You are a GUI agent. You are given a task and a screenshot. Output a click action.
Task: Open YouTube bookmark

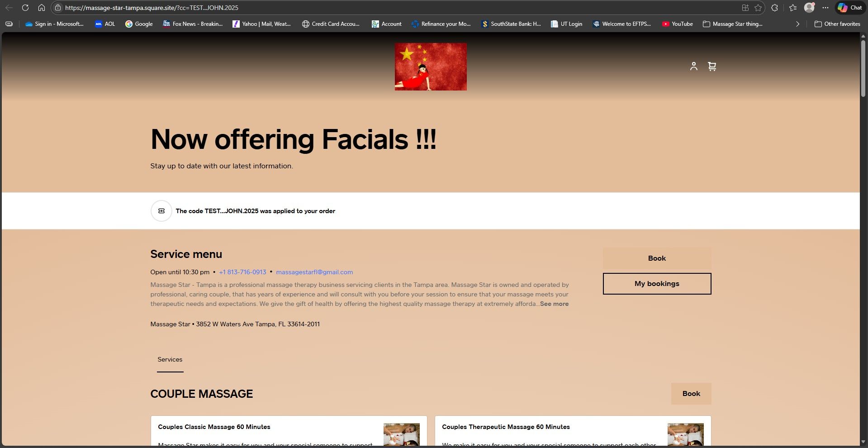(x=677, y=24)
